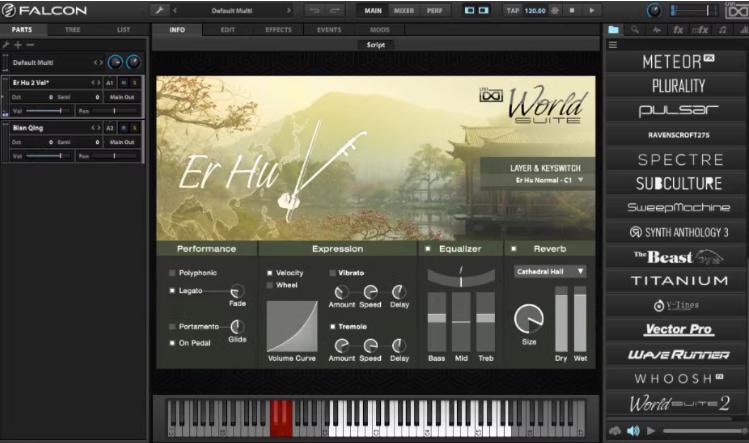Open the Er Hu 2 Vel Main Out selector
Screen dimensions: 749x443
coord(122,97)
